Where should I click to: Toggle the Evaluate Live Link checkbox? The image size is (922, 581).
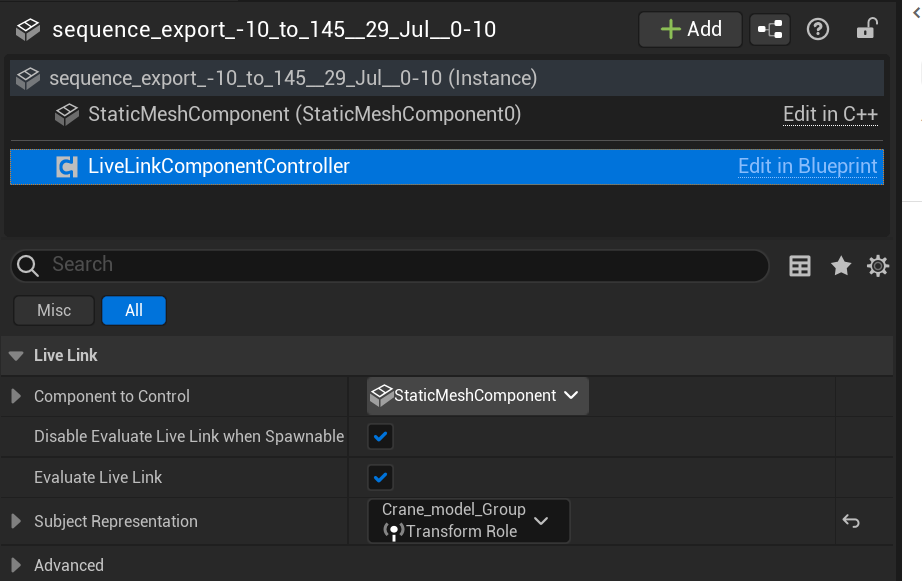[380, 477]
